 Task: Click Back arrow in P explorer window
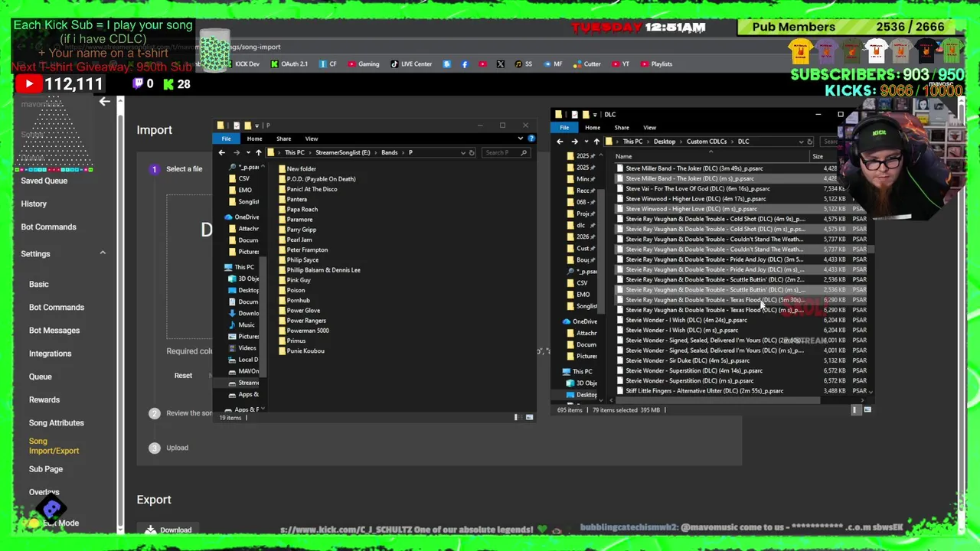(x=222, y=152)
